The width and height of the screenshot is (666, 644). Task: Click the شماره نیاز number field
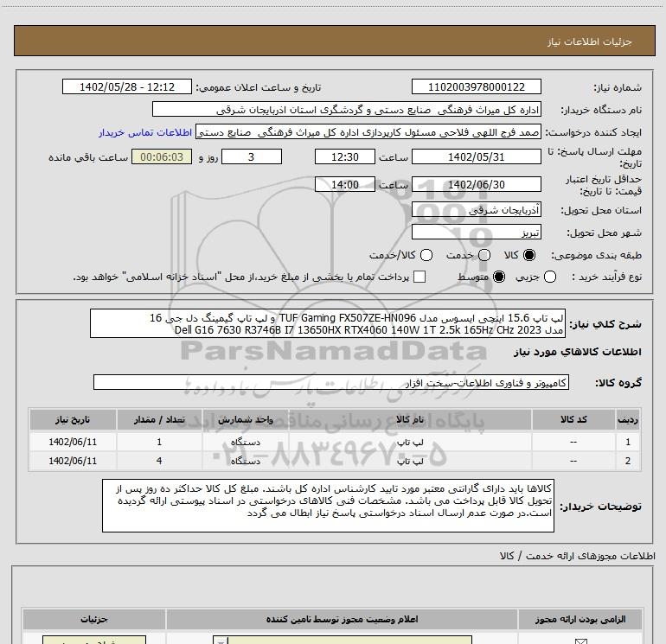click(476, 86)
